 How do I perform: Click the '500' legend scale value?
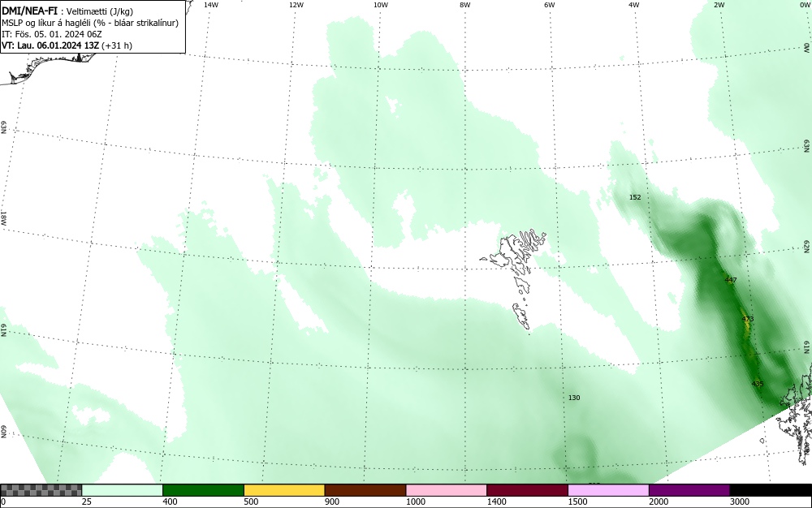tap(251, 502)
